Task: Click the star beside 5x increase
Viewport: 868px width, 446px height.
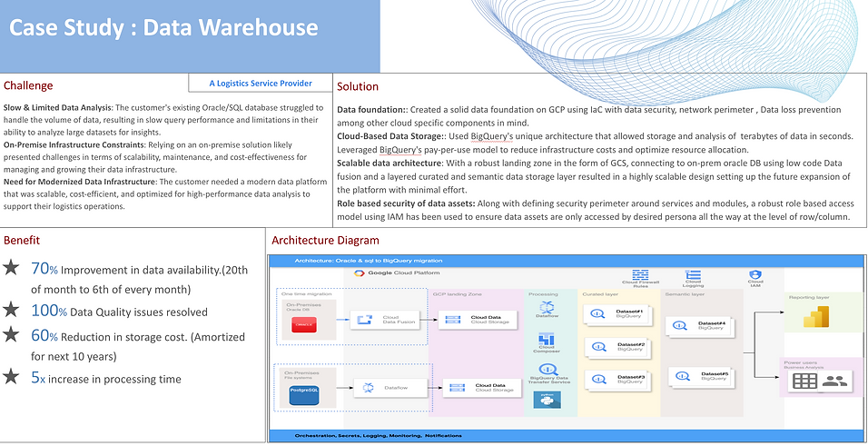Action: [10, 377]
